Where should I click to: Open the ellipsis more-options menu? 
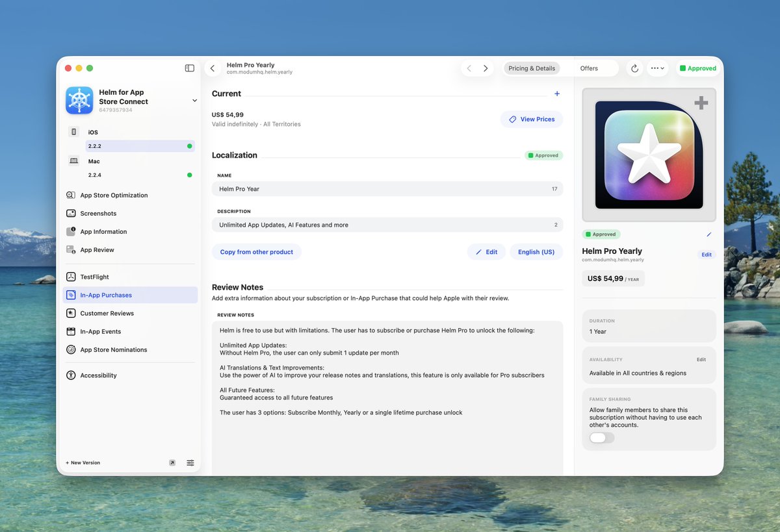657,68
